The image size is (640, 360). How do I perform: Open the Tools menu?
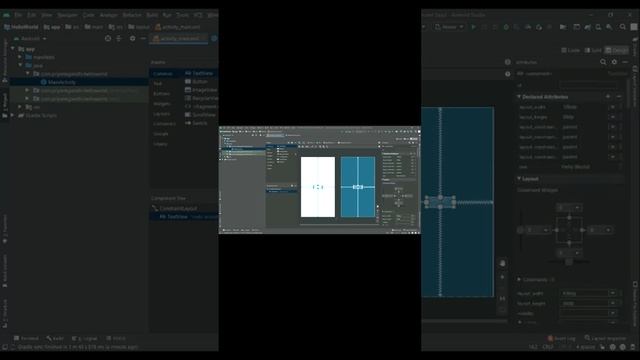tap(182, 15)
